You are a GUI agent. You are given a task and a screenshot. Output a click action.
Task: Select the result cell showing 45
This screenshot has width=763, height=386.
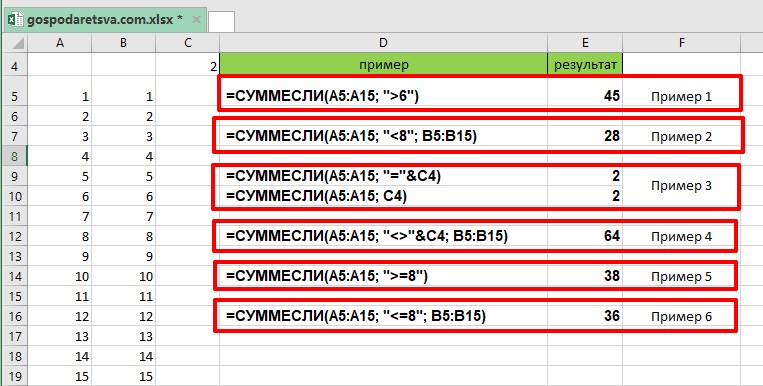click(585, 96)
